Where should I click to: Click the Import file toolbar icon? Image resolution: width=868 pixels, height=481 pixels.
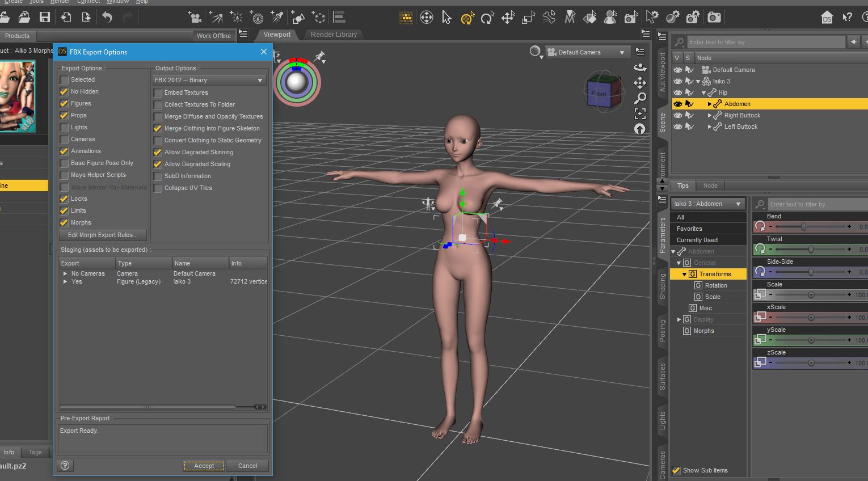66,18
